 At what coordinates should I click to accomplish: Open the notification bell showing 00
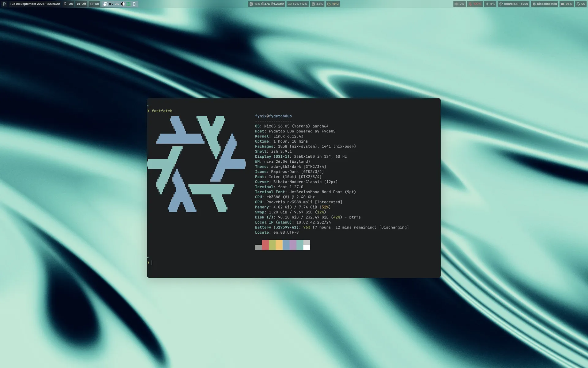(581, 4)
